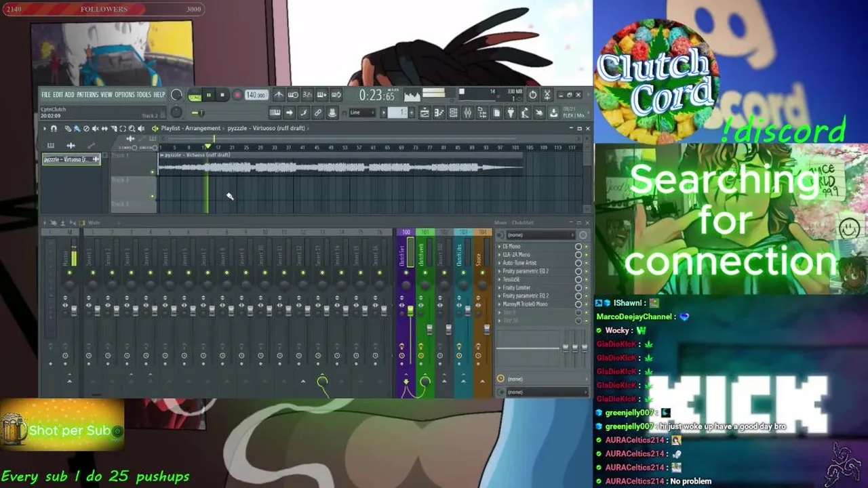Click the plug-shaped plugin picker icon
Screen dimensions: 868x488
(x=510, y=113)
